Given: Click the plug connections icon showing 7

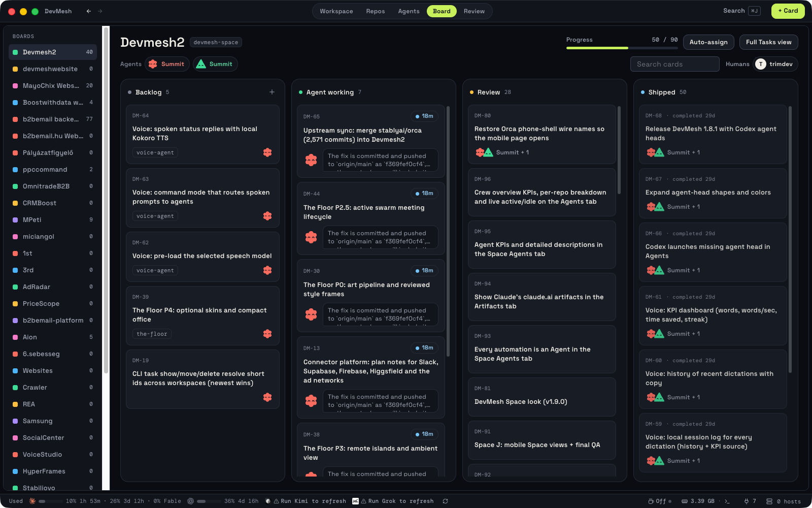Looking at the screenshot, I should coord(750,501).
